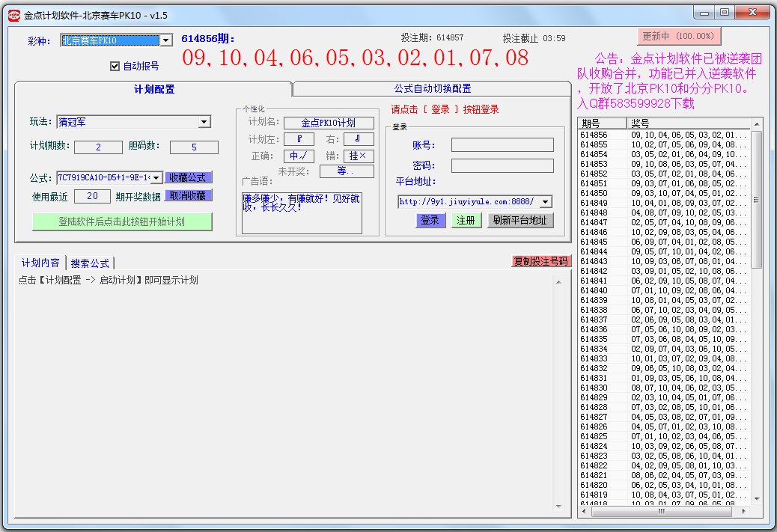
Task: Select row 614830 in results list
Action: 664,388
